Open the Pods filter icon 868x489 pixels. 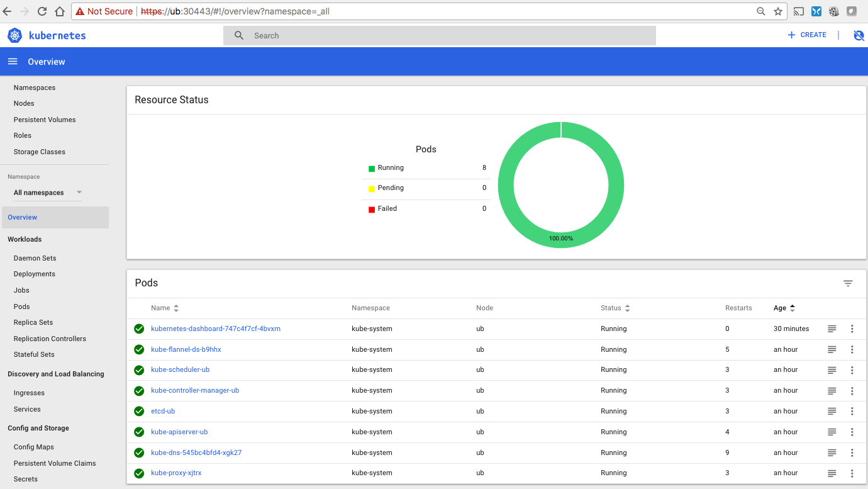pos(848,283)
